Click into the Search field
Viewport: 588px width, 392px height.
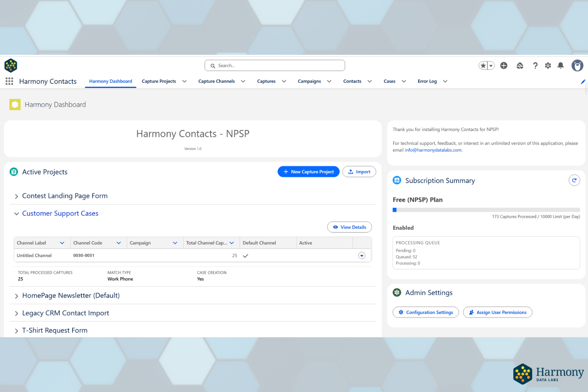point(275,65)
